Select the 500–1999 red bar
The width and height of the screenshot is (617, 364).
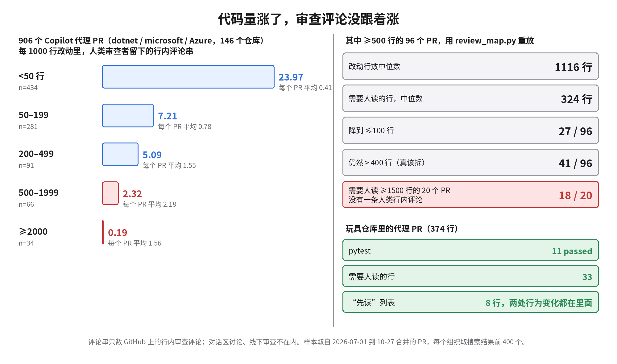pos(110,193)
